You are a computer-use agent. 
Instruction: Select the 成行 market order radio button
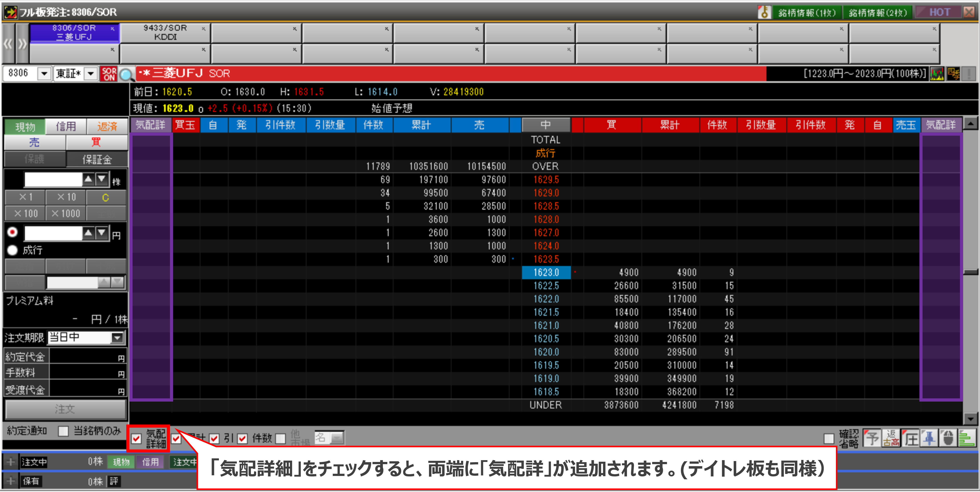pos(12,250)
